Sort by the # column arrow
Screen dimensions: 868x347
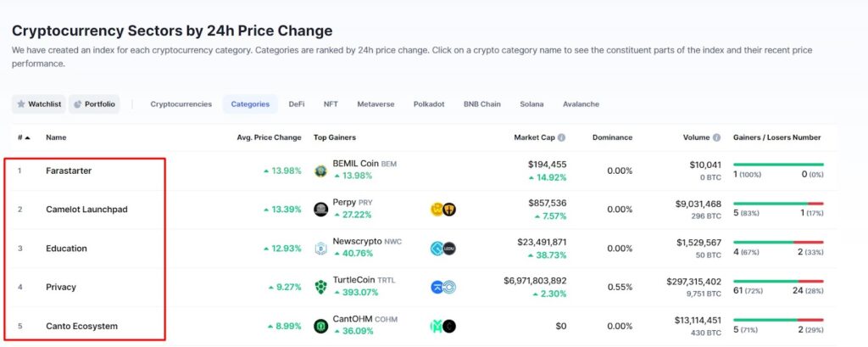tap(28, 137)
